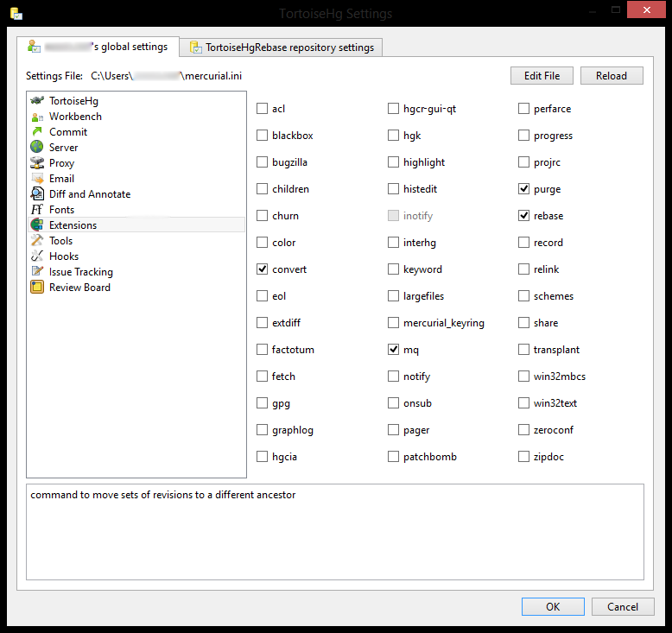Toggle the color extension checkbox

(262, 243)
